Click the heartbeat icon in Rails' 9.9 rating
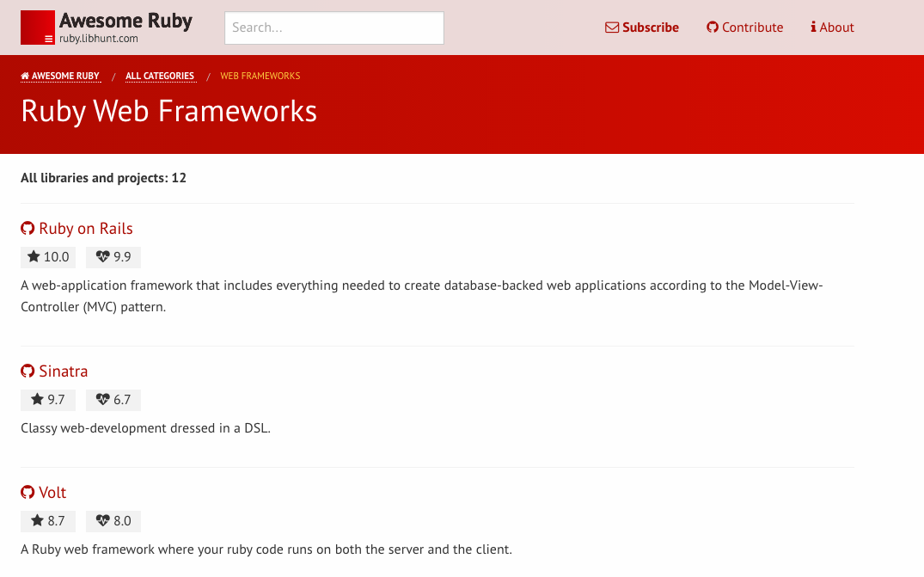Screen dimensions: 924x577 point(102,256)
